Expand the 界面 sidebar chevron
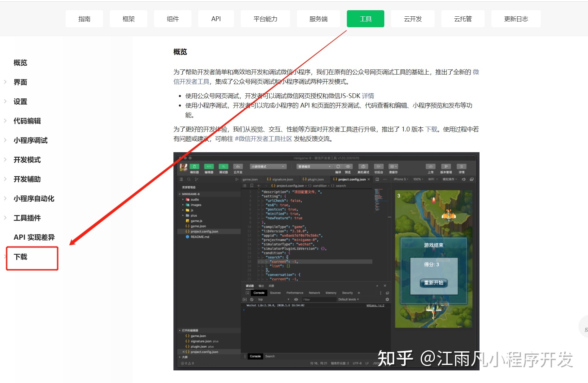 5,82
